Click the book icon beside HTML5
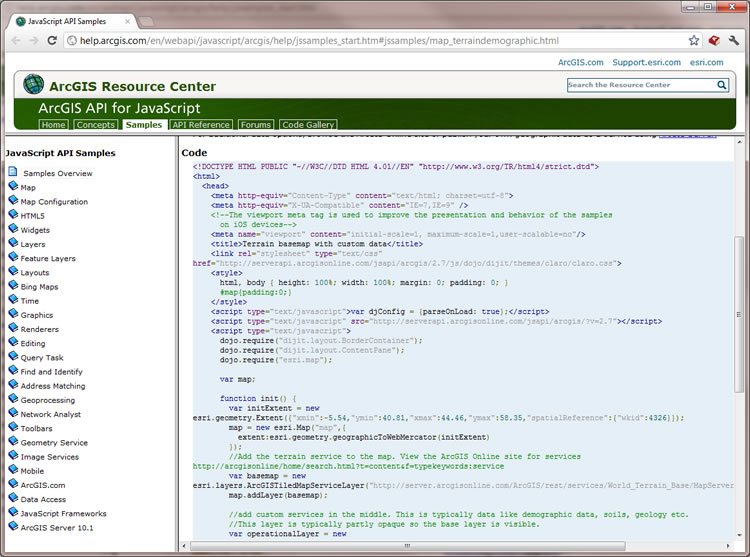The image size is (750, 557). click(x=13, y=214)
